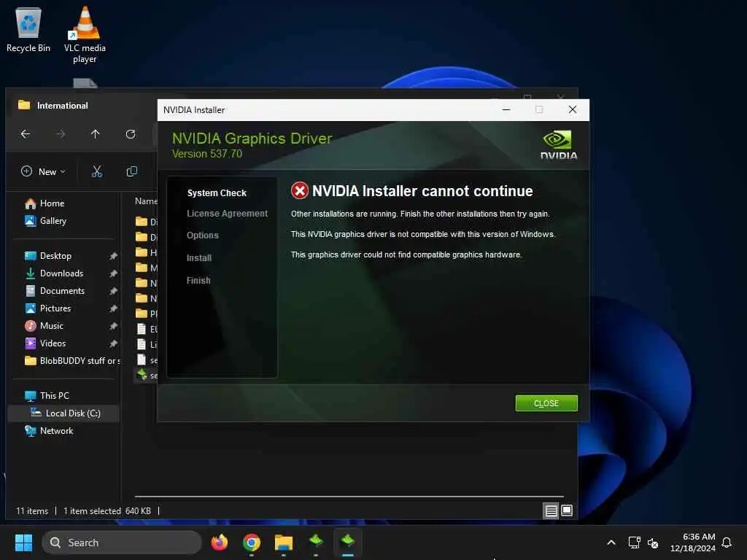
Task: Click the red error icon in installer
Action: (300, 191)
